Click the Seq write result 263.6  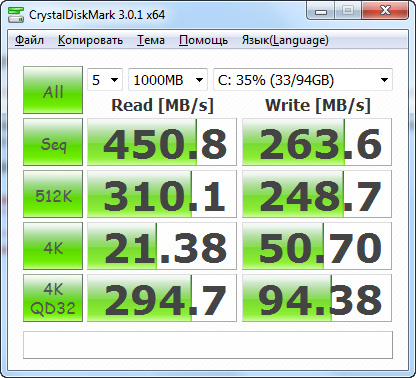pos(317,142)
